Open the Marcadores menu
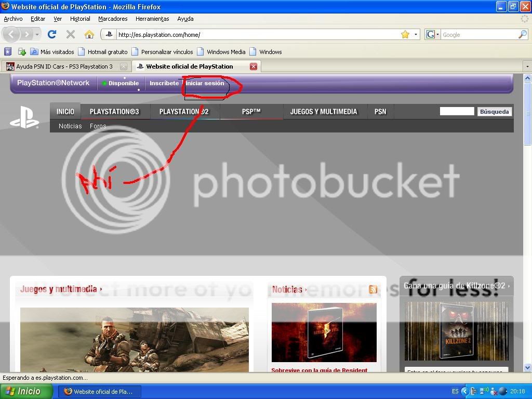Screen dimensions: 532x399 (x=113, y=19)
